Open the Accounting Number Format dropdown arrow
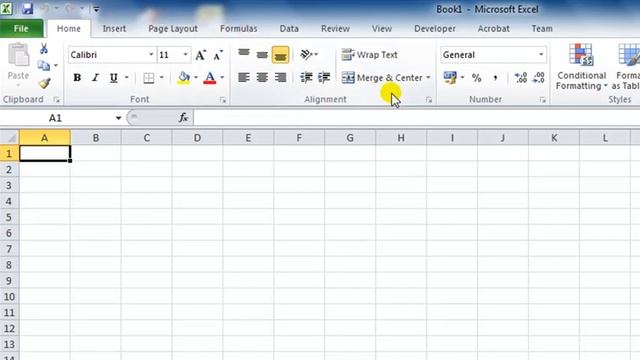Viewport: 640px width, 360px height. [462, 78]
